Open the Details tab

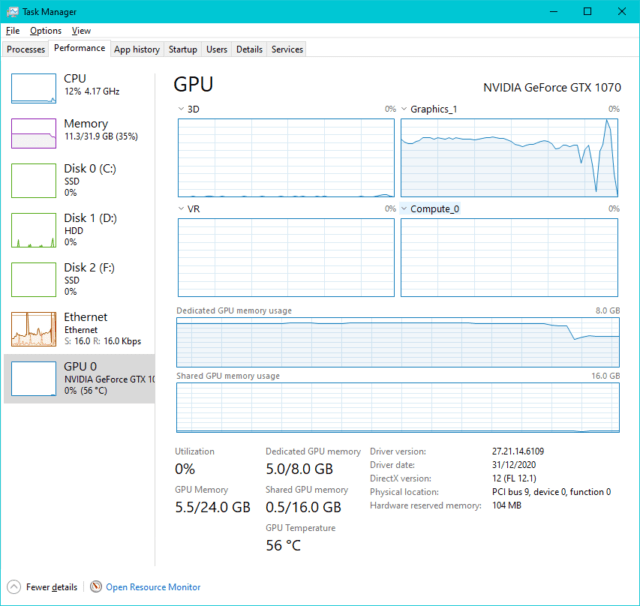(x=249, y=49)
